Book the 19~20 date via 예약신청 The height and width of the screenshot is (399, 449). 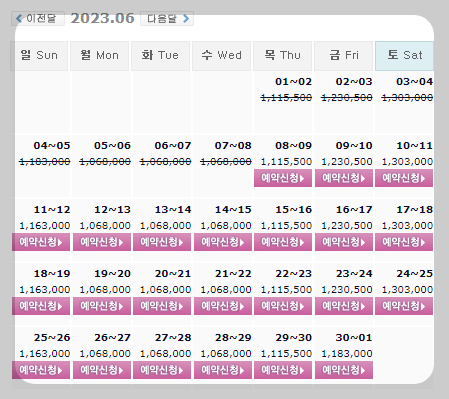(x=102, y=306)
